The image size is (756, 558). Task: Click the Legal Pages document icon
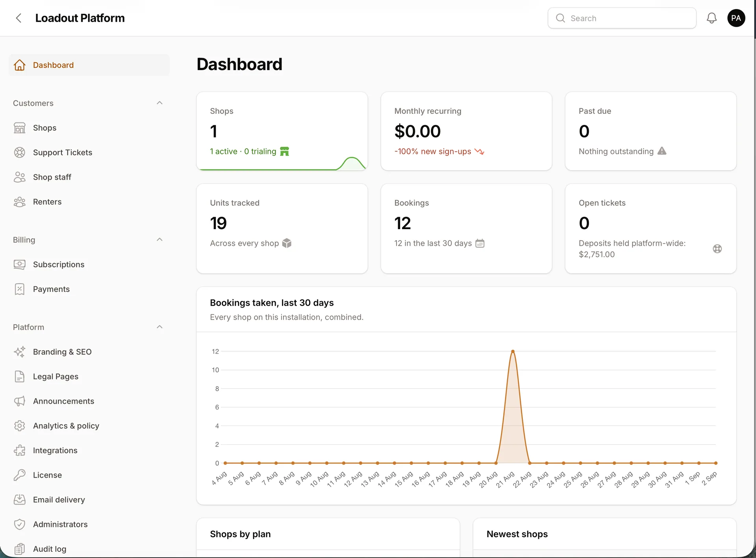coord(19,376)
